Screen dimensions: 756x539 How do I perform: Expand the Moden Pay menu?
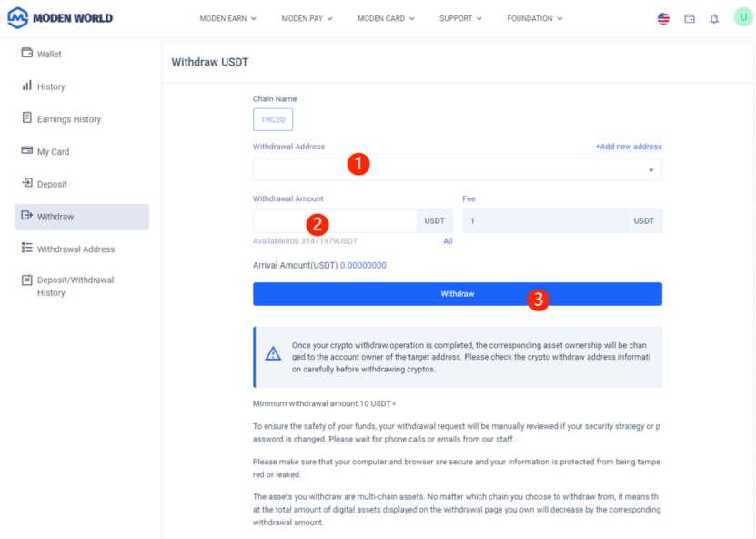click(307, 19)
